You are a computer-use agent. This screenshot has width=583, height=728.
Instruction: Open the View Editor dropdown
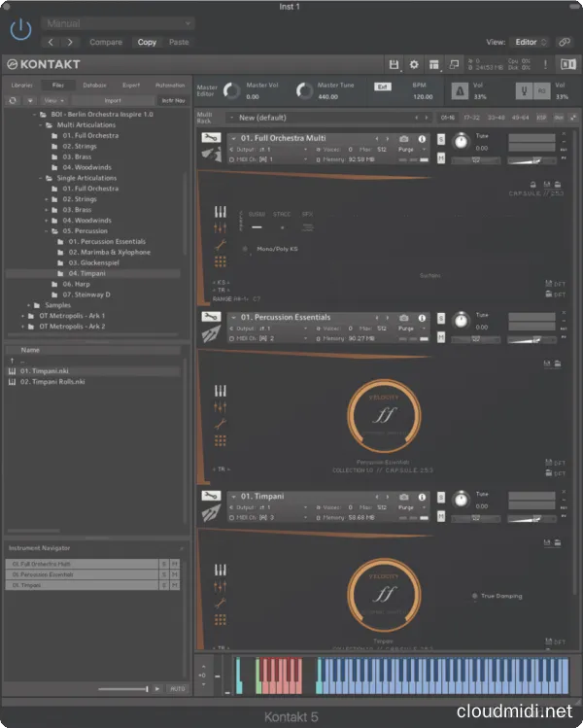click(531, 42)
